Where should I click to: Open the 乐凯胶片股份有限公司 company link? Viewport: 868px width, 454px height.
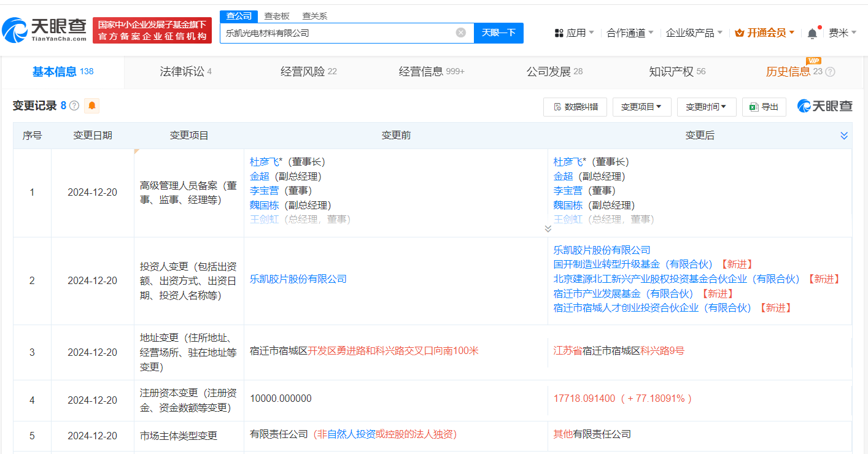click(298, 278)
